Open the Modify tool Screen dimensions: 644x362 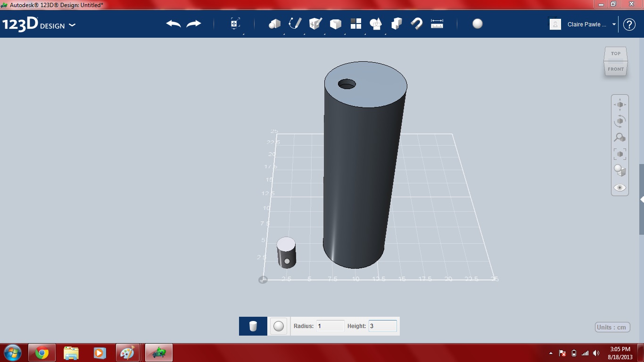[335, 24]
